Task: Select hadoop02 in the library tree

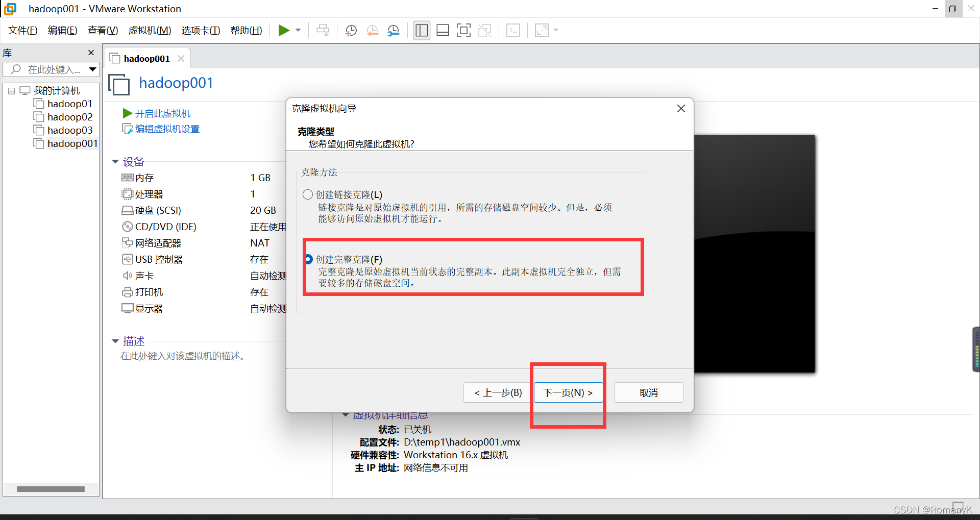Action: [70, 117]
